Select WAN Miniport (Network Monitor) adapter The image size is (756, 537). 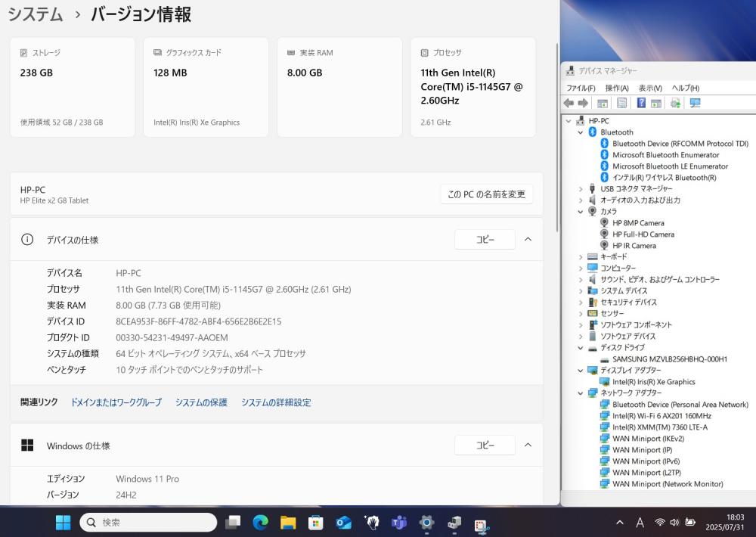tap(668, 483)
